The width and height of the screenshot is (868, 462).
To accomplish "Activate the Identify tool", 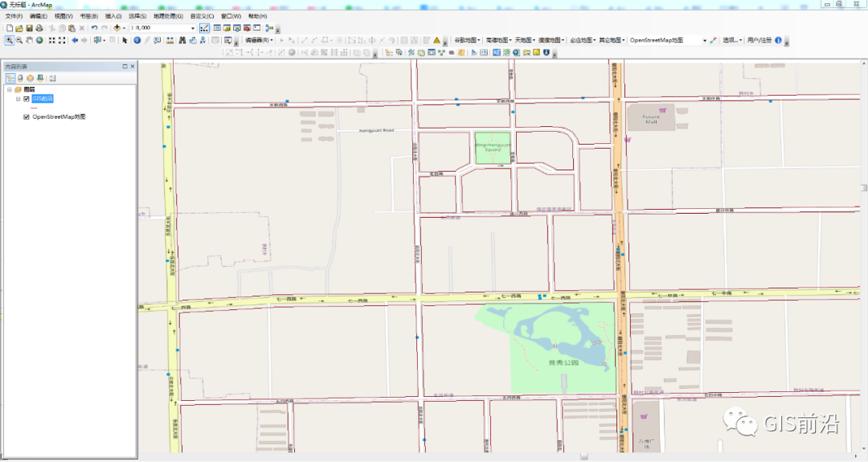I will pyautogui.click(x=137, y=40).
